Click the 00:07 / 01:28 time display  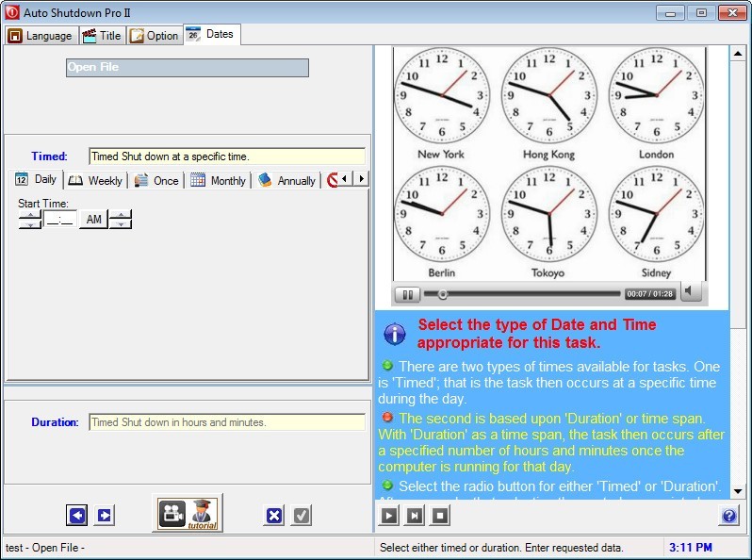(x=650, y=294)
